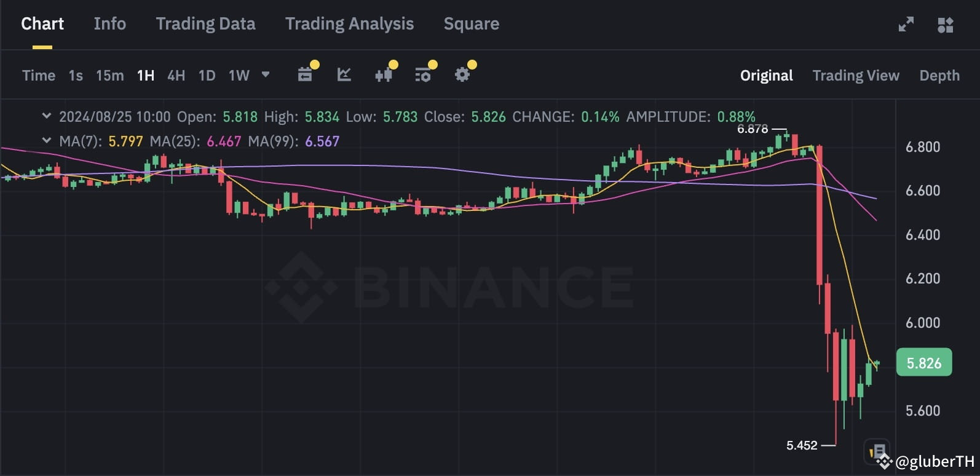Image resolution: width=980 pixels, height=476 pixels.
Task: Expand more time intervals dropdown arrow
Action: (266, 74)
